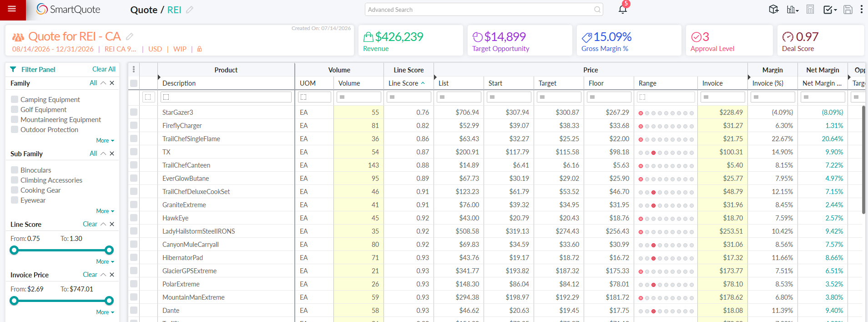
Task: Click the Target Opportunity clock icon
Action: pos(478,37)
